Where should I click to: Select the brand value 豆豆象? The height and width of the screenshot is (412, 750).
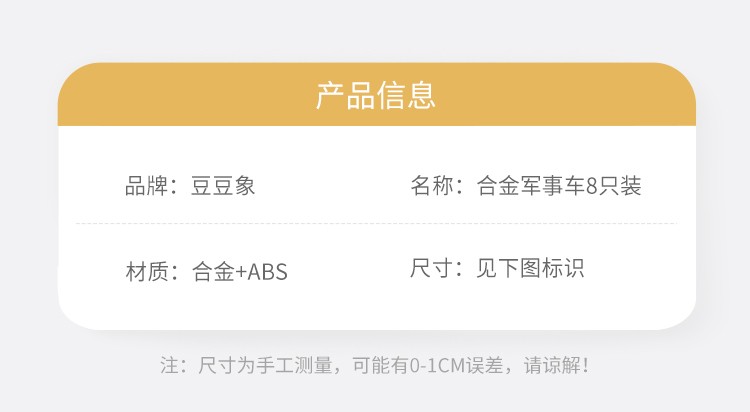(x=223, y=186)
